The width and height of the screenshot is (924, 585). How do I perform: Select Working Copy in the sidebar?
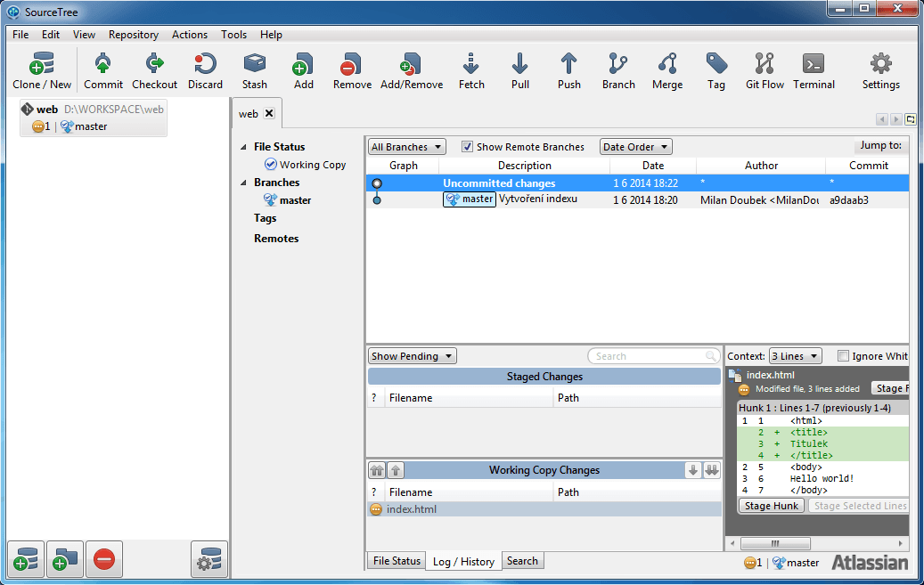306,165
